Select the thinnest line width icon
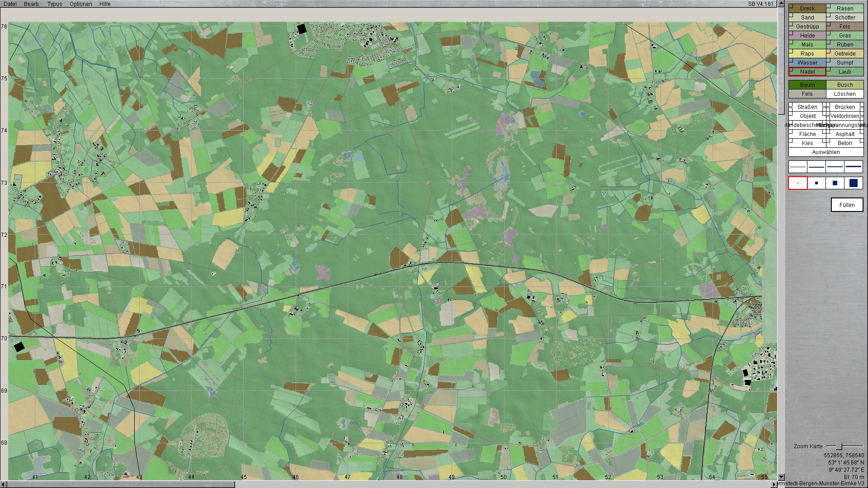 798,167
